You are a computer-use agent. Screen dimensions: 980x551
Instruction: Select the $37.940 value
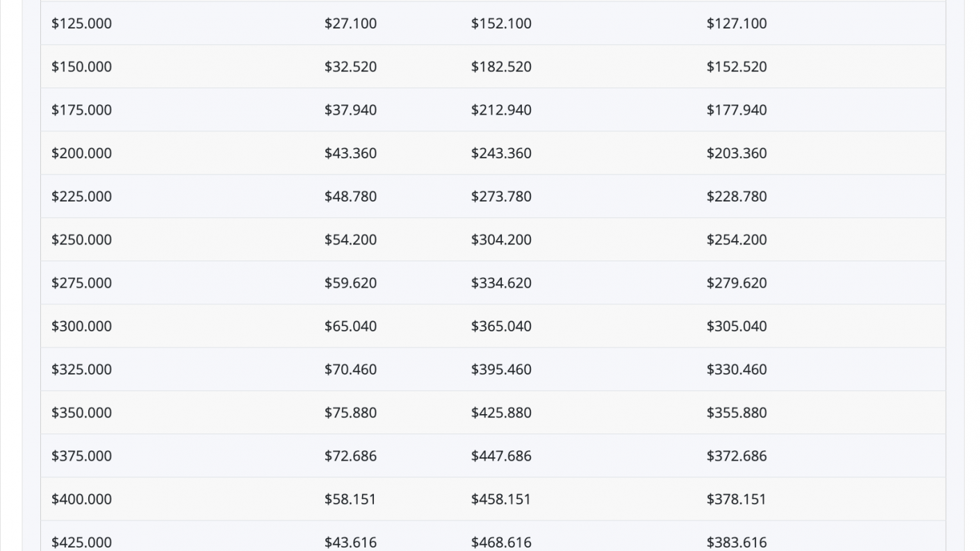point(350,110)
